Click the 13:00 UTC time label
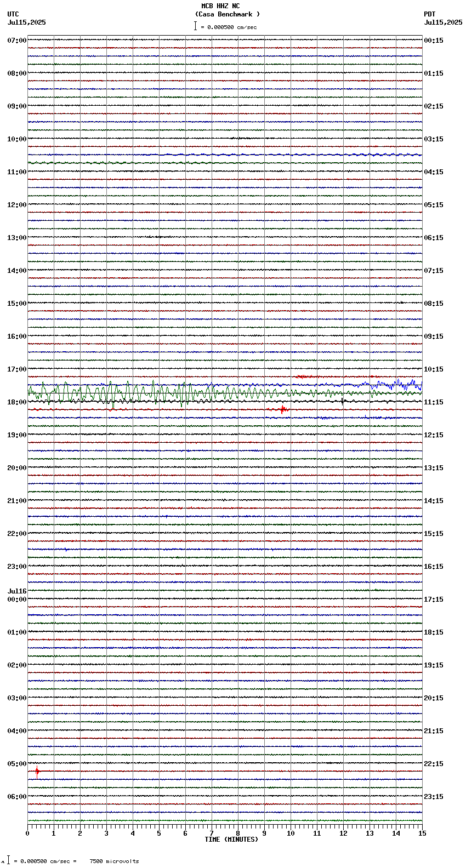The image size is (466, 868). [17, 238]
